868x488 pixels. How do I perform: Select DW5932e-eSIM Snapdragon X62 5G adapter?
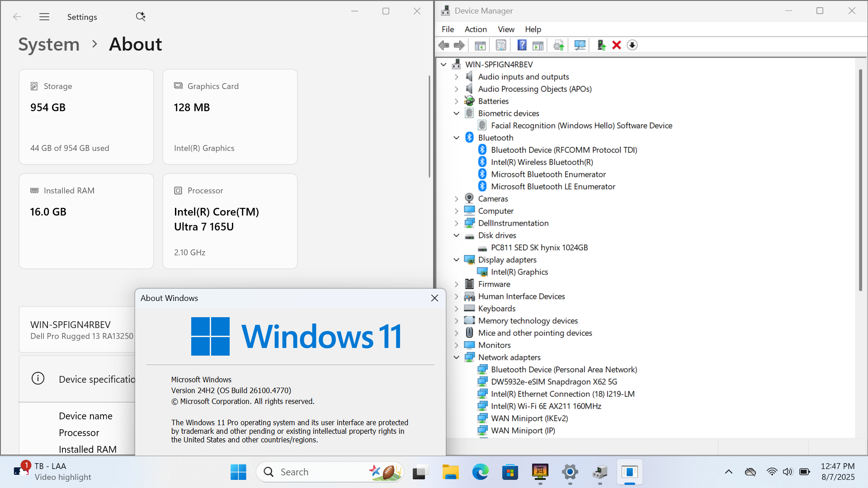[554, 382]
